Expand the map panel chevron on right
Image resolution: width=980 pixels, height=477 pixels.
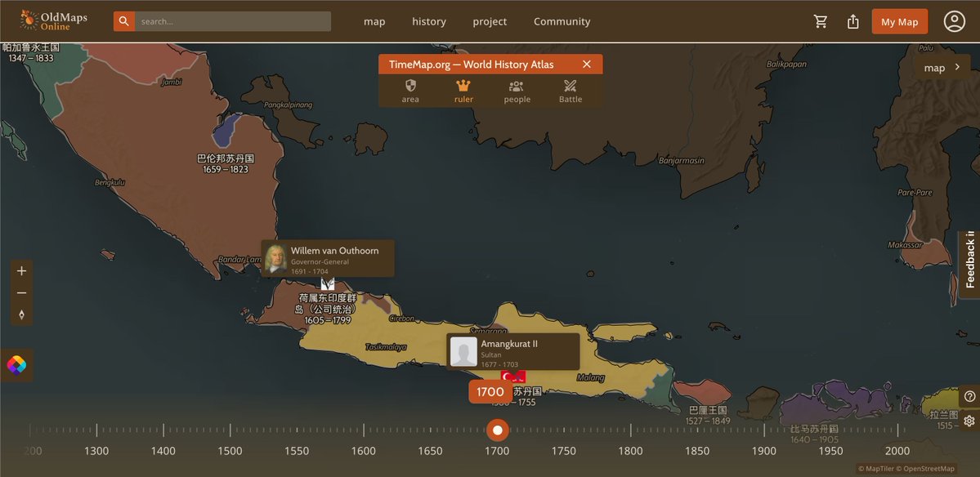pos(957,68)
